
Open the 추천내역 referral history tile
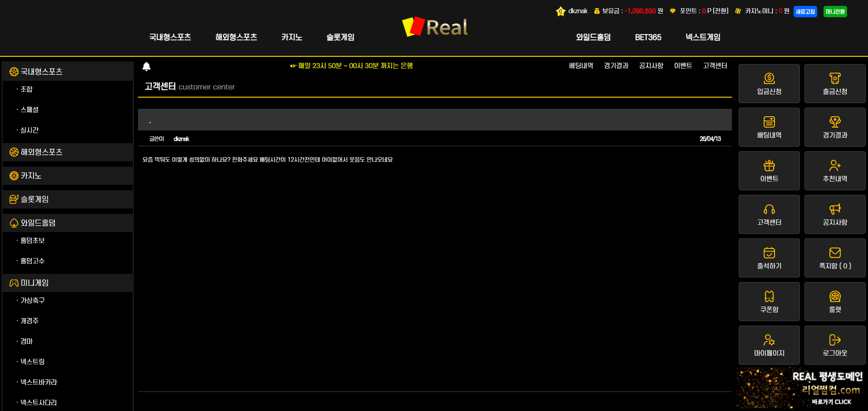[834, 171]
